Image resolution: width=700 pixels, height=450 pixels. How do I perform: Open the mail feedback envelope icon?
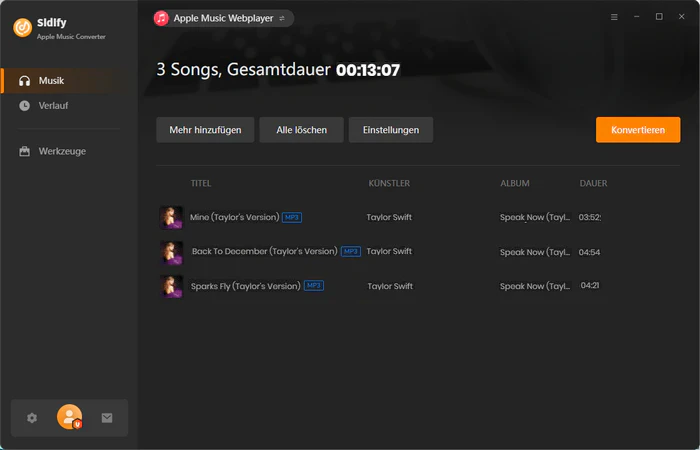[107, 418]
